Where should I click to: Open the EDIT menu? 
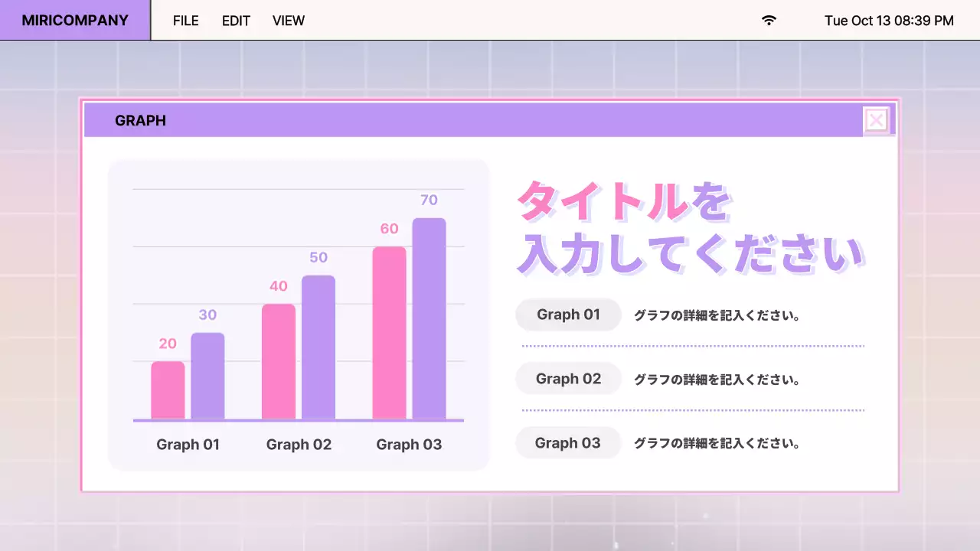point(236,21)
